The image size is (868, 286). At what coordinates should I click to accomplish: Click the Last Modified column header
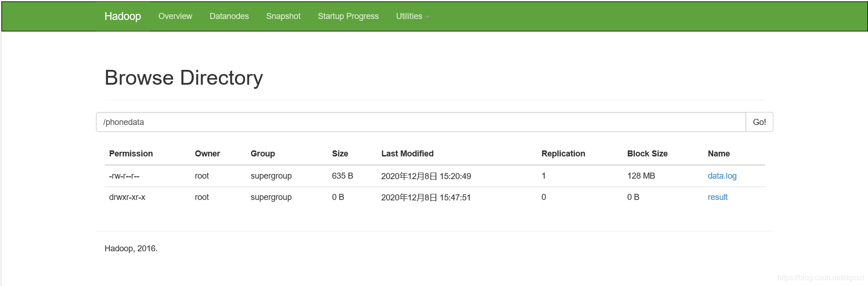click(x=407, y=154)
